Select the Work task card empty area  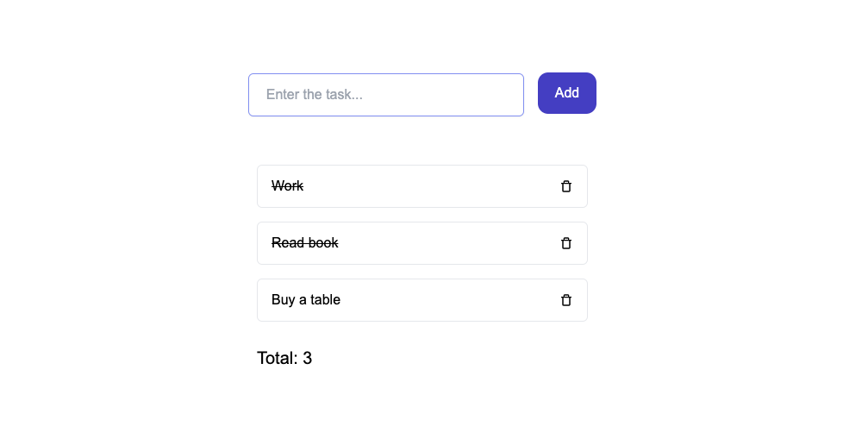(x=432, y=186)
